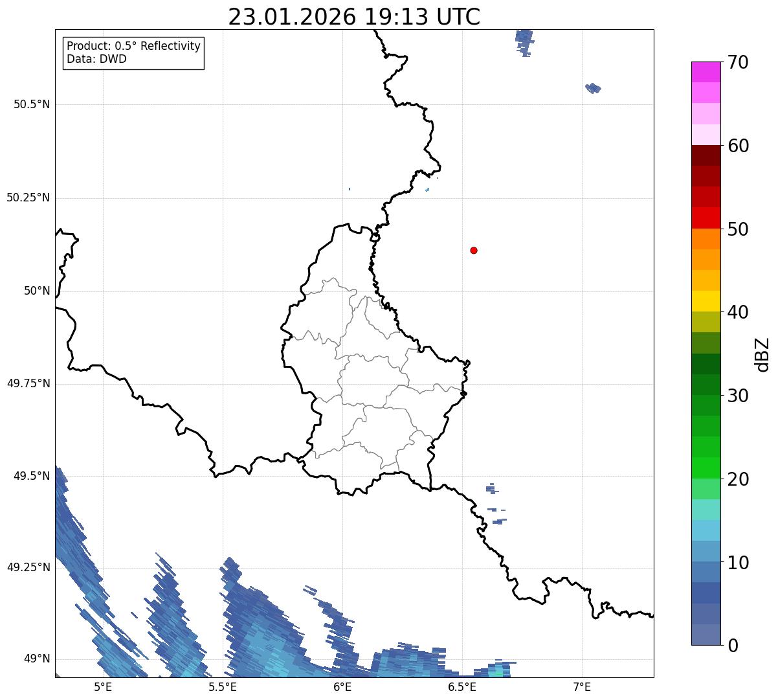Screen dimensions: 778x700
Task: Click the latitude label '50.5°N'
Action: click(x=32, y=104)
